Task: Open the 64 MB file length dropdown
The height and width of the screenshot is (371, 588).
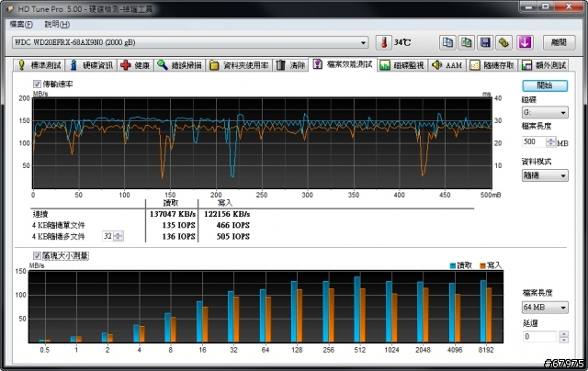Action: (545, 308)
